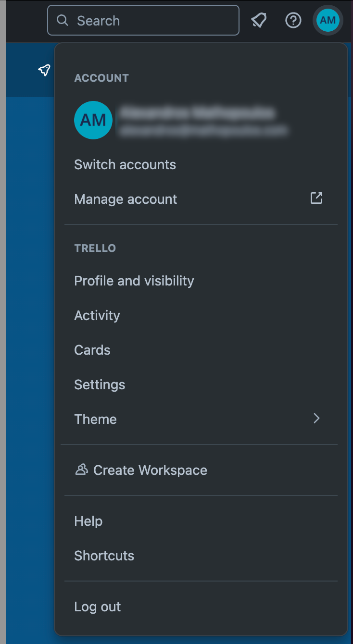Image resolution: width=353 pixels, height=644 pixels.
Task: Open the AM avatar in the header
Action: pos(328,20)
